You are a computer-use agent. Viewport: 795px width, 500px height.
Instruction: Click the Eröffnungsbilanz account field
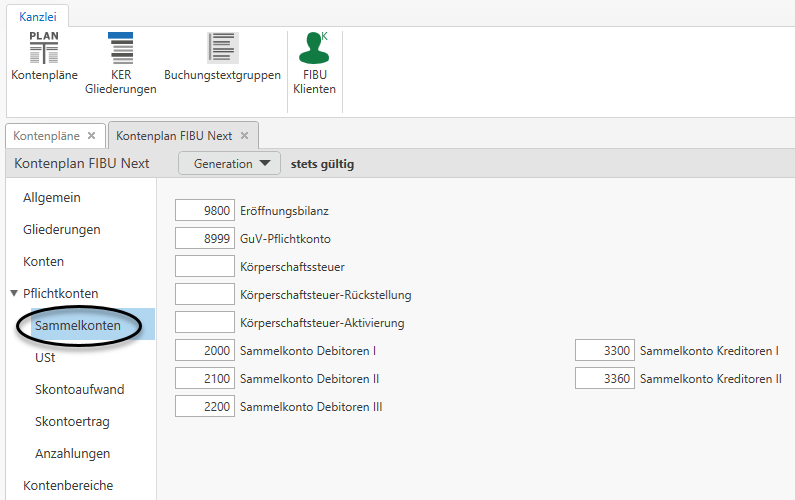[x=205, y=211]
